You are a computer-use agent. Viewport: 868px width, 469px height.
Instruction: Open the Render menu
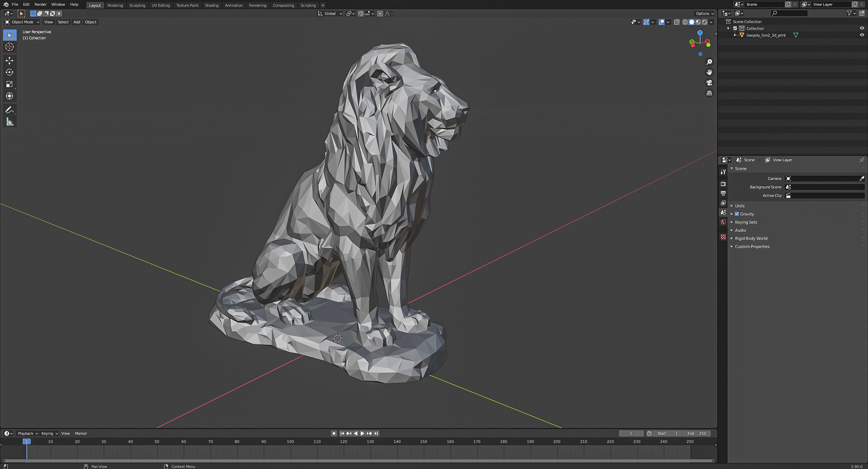click(40, 4)
